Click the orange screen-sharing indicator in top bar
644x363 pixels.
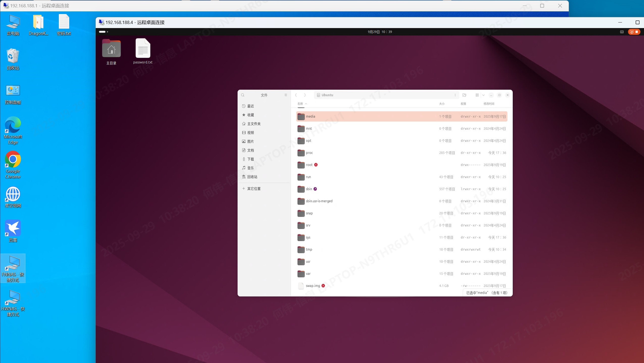pyautogui.click(x=634, y=32)
